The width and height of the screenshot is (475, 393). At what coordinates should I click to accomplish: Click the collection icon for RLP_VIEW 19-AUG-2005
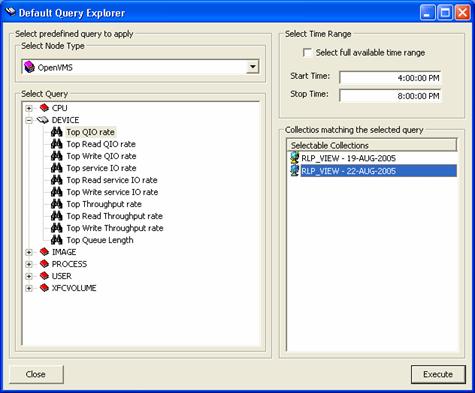pos(295,158)
